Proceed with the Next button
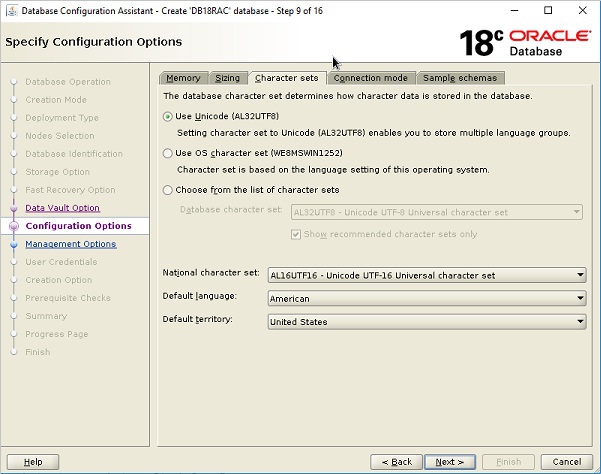The height and width of the screenshot is (474, 601). [x=450, y=462]
